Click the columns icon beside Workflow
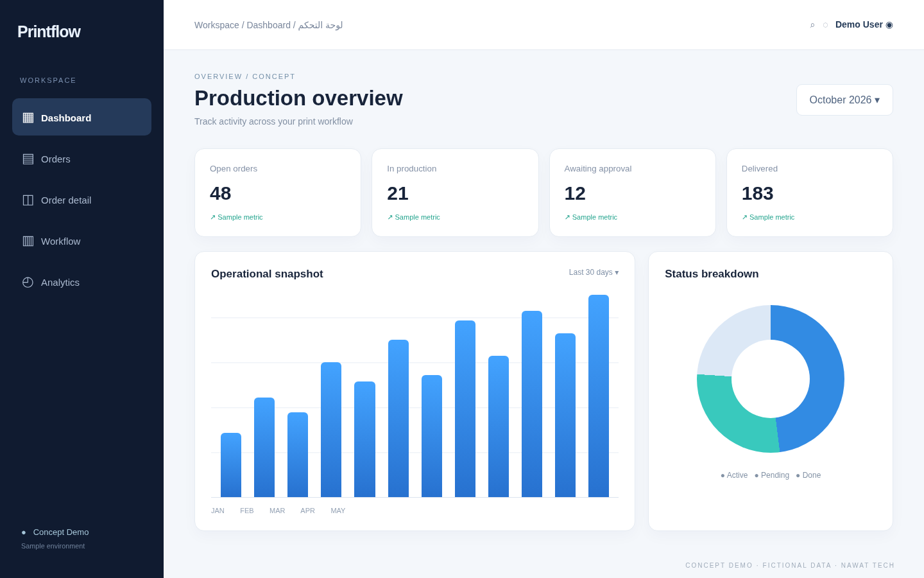This screenshot has width=924, height=578. pyautogui.click(x=28, y=241)
